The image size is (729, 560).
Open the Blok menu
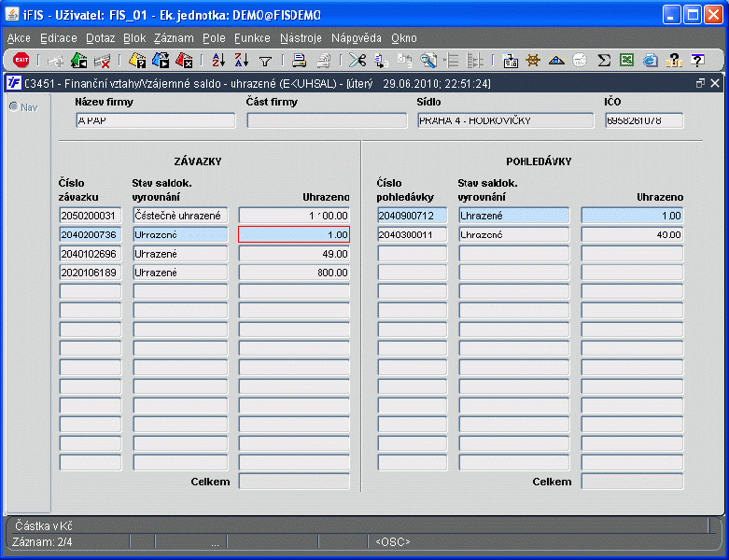click(x=134, y=38)
